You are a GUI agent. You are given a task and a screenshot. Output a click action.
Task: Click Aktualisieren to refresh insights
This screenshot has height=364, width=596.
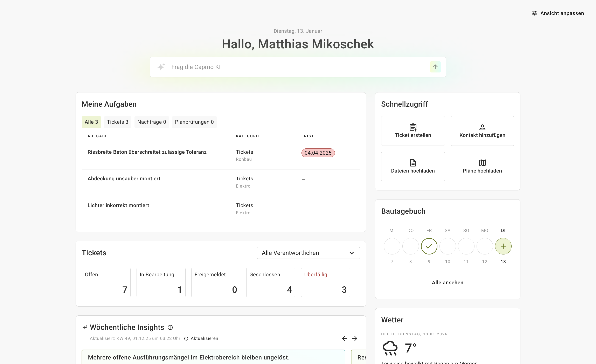tap(201, 338)
